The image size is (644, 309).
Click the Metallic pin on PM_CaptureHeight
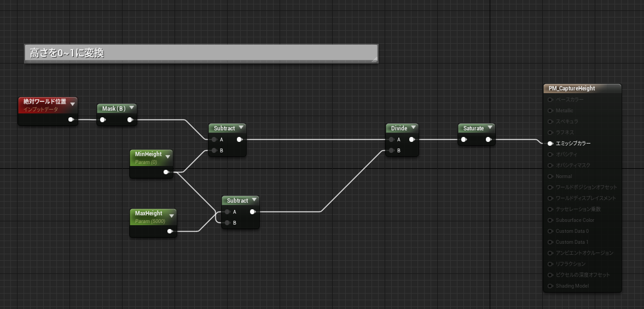550,111
